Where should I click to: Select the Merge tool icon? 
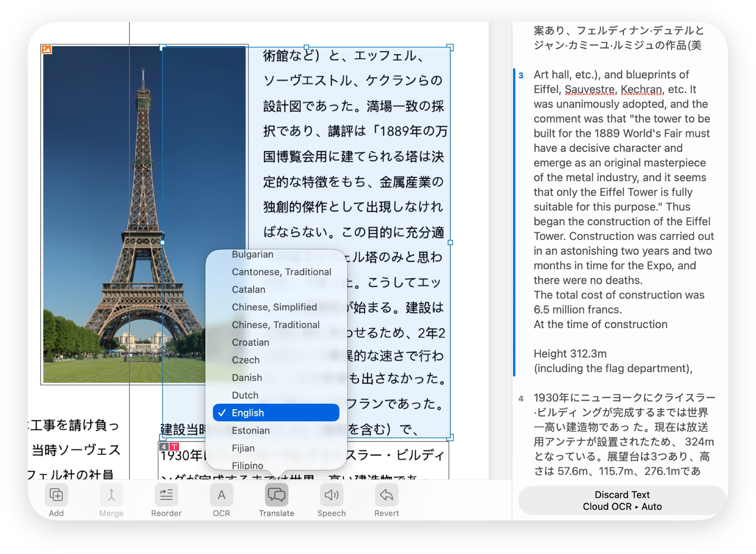111,495
